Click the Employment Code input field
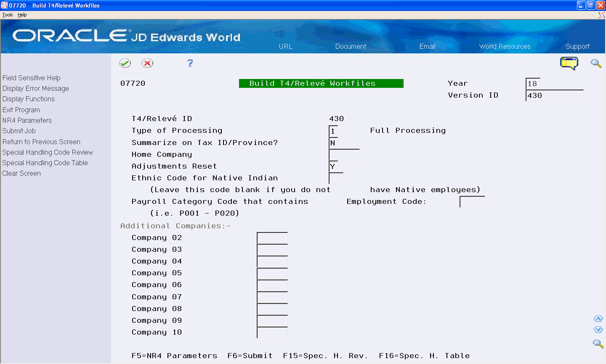606x364 pixels. coord(472,202)
